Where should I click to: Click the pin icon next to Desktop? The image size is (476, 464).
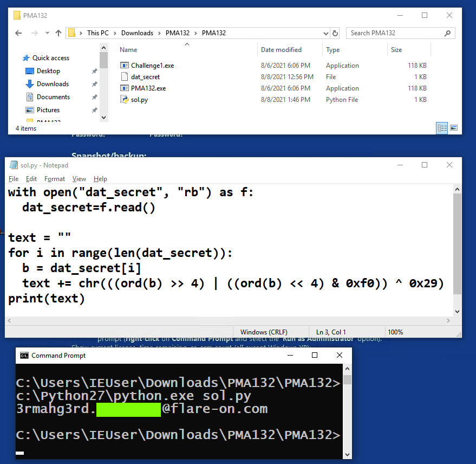click(94, 71)
